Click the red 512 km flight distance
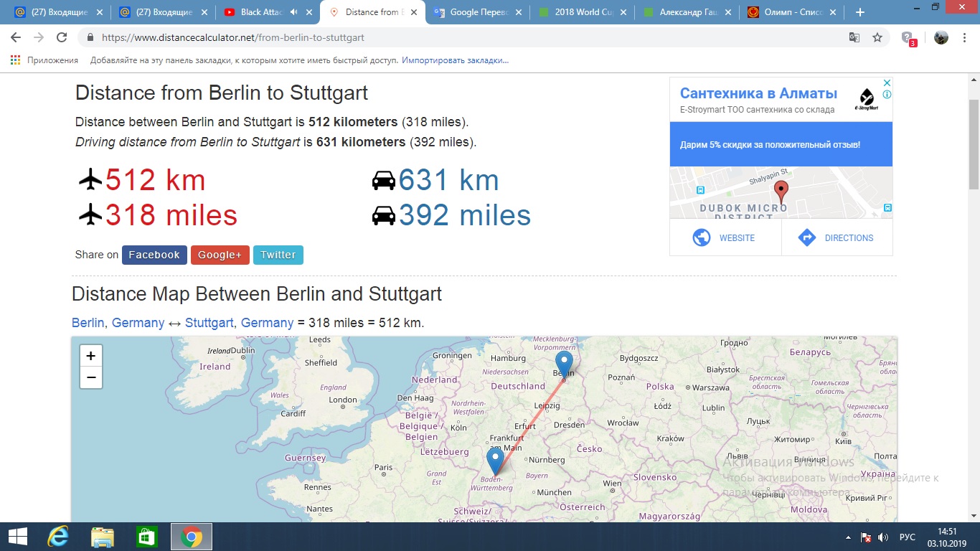The image size is (980, 551). pos(155,180)
